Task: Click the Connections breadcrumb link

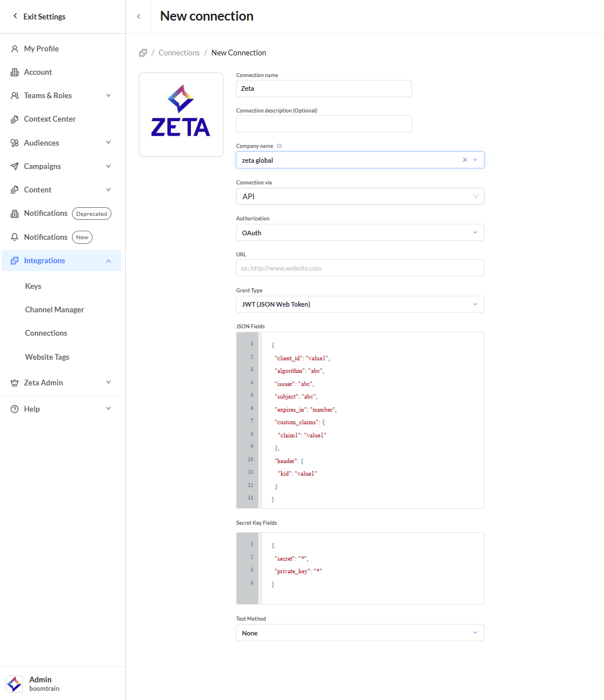Action: click(x=179, y=53)
